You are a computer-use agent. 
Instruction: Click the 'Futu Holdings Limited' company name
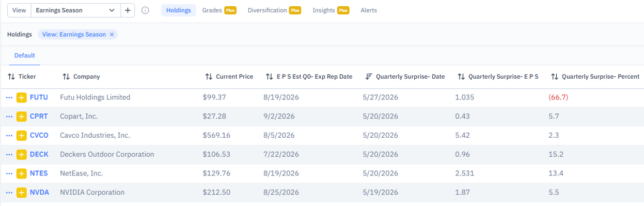(x=95, y=97)
